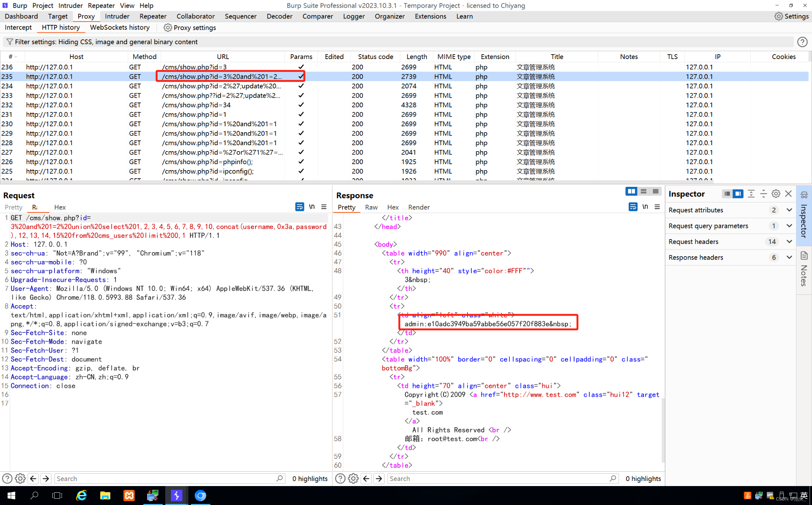Expand Request attributes section
The image size is (812, 505).
tap(789, 210)
